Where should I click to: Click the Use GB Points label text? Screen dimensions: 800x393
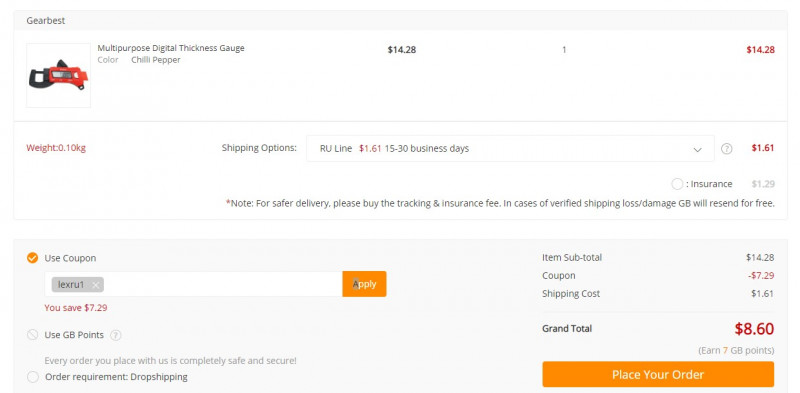pos(74,335)
